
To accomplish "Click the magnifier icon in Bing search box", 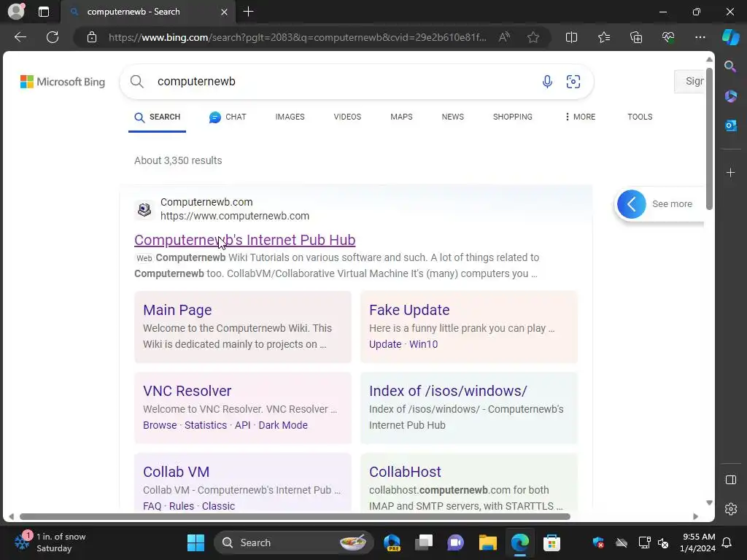I will (136, 82).
